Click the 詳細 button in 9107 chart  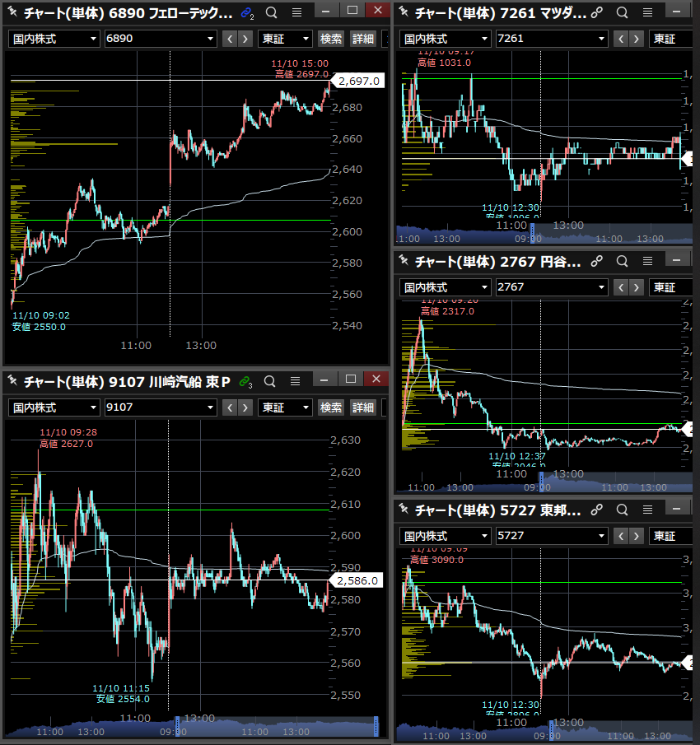pos(363,407)
